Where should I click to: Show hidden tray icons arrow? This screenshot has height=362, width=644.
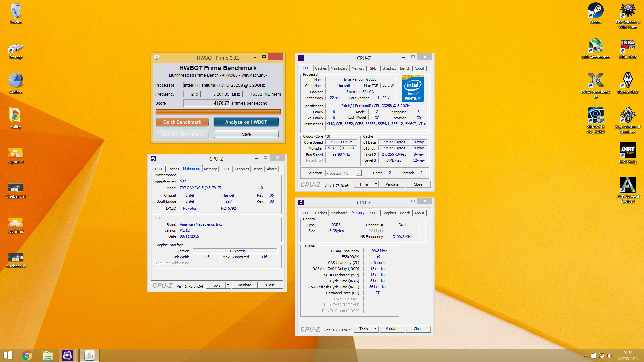pos(585,356)
